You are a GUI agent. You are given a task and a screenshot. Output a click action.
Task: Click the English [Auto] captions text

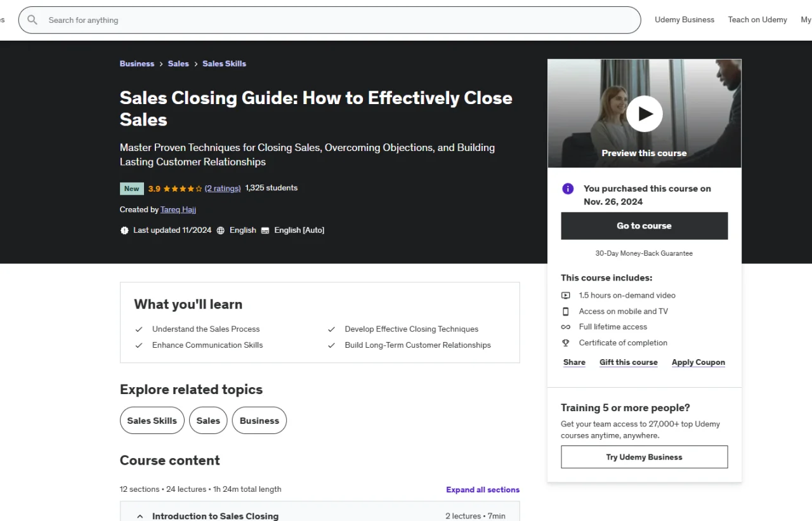(x=299, y=230)
